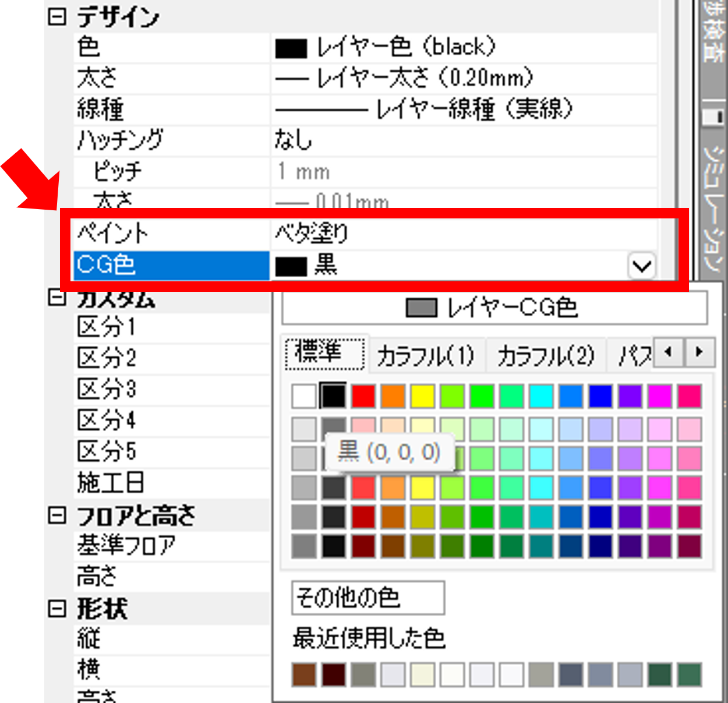Collapse the デザイン section
This screenshot has height=703, width=728.
57,17
